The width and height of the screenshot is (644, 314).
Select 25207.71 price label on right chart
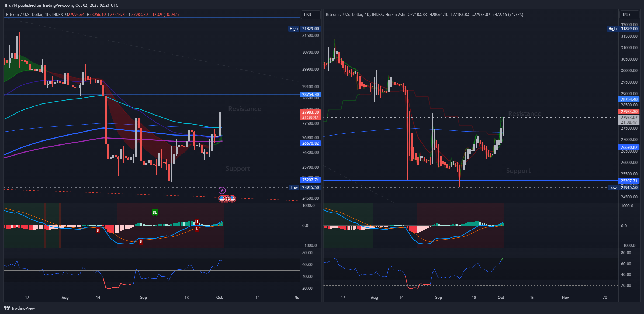click(x=629, y=181)
